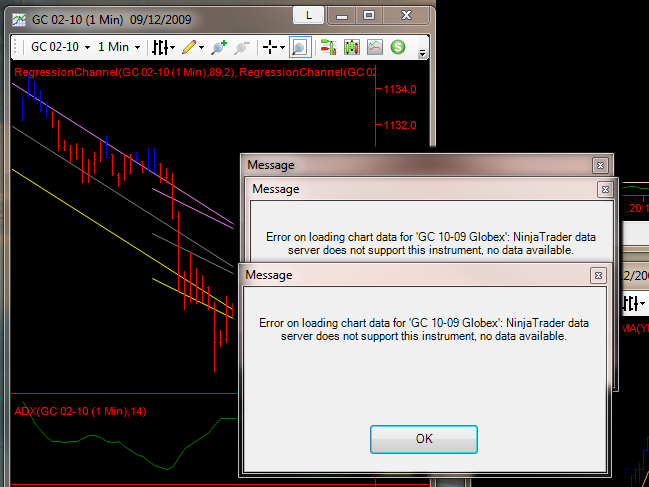Click the front dialog error message text
The height and width of the screenshot is (487, 649).
point(424,329)
